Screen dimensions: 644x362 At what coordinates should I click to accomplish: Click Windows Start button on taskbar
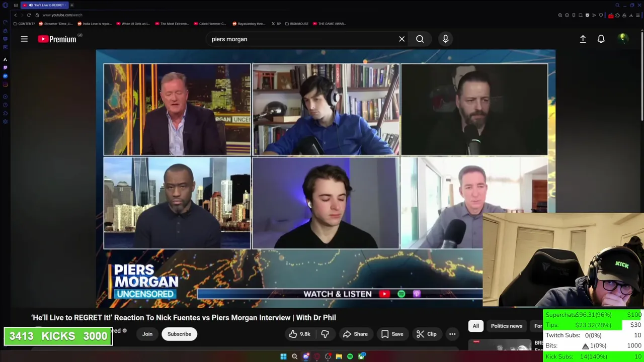pos(283,356)
